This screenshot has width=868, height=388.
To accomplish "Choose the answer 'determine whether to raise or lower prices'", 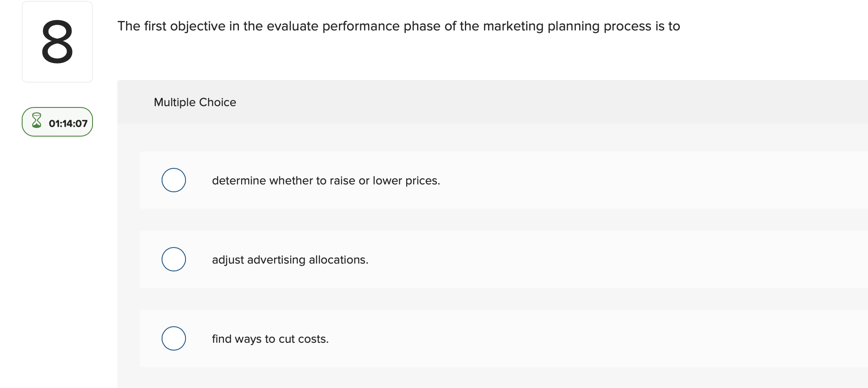I will point(325,180).
